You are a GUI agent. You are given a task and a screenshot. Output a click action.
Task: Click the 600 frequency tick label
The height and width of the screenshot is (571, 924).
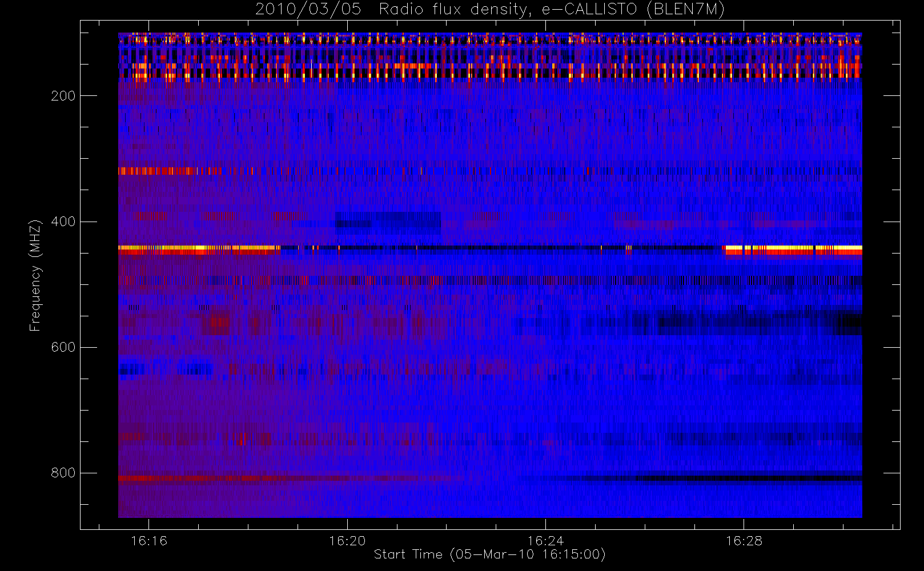tap(63, 347)
